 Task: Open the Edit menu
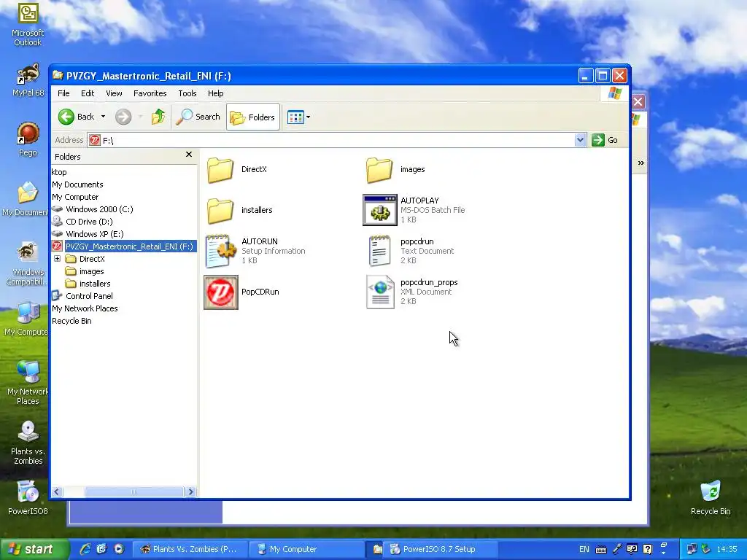[88, 93]
